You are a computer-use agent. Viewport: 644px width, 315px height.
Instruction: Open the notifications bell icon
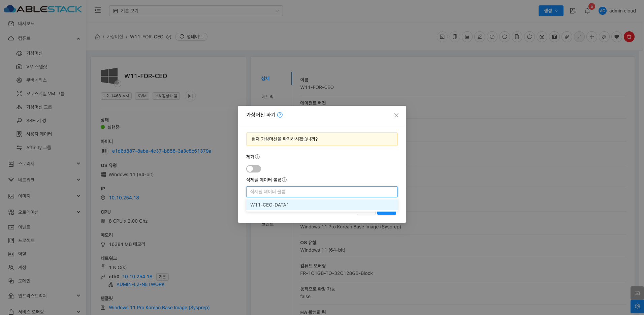(x=587, y=11)
